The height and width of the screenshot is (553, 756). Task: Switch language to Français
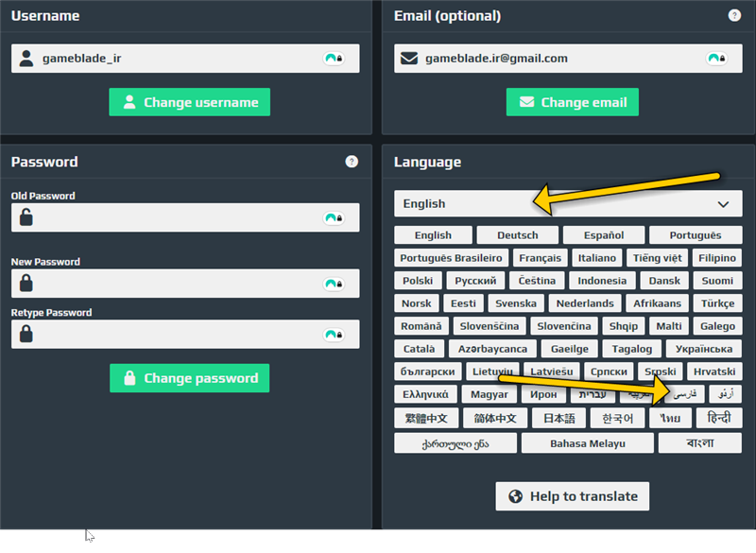click(x=540, y=258)
